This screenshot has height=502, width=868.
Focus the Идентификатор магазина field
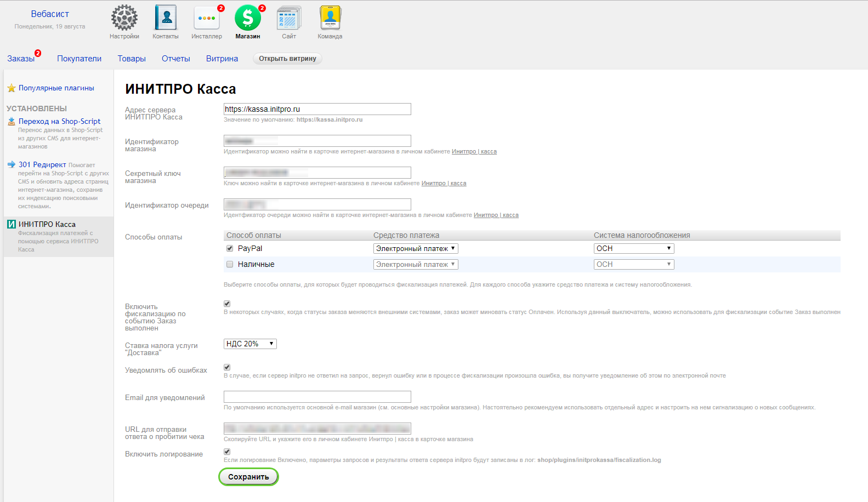tap(317, 141)
